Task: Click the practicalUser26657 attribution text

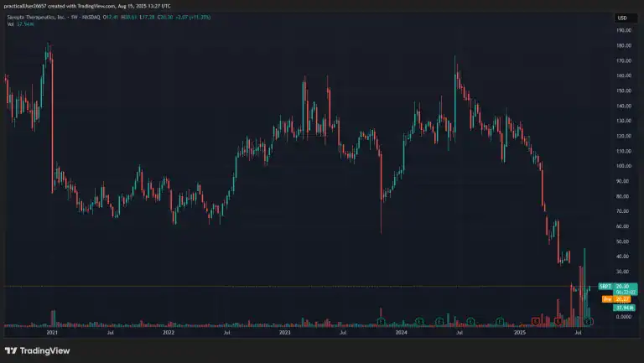Action: [x=29, y=5]
